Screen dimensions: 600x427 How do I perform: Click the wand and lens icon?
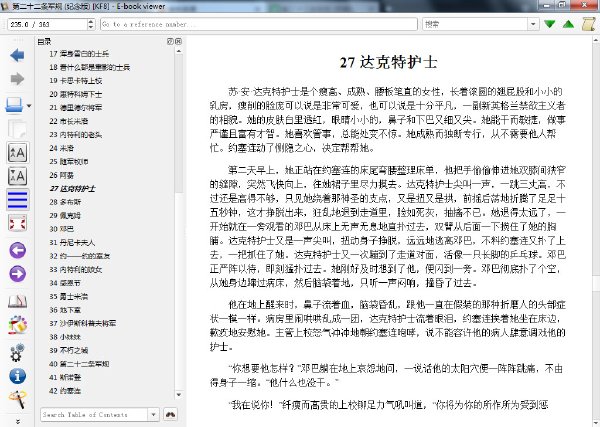pyautogui.click(x=17, y=399)
